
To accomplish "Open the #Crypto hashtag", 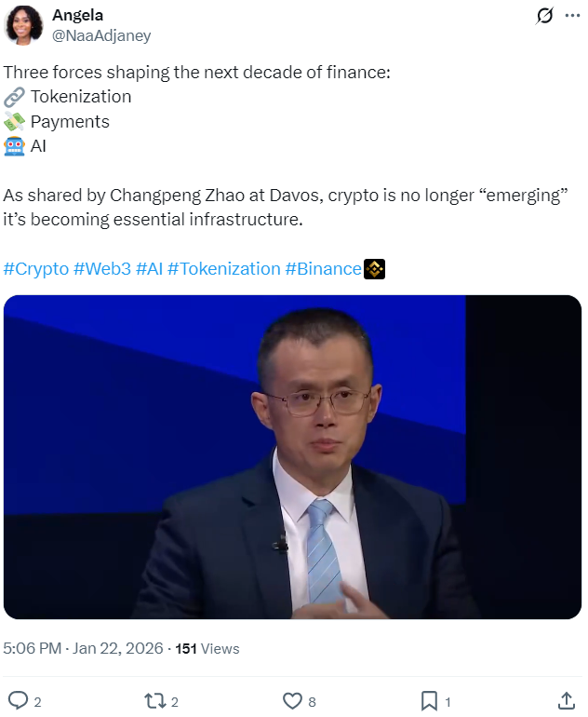I will [x=36, y=269].
